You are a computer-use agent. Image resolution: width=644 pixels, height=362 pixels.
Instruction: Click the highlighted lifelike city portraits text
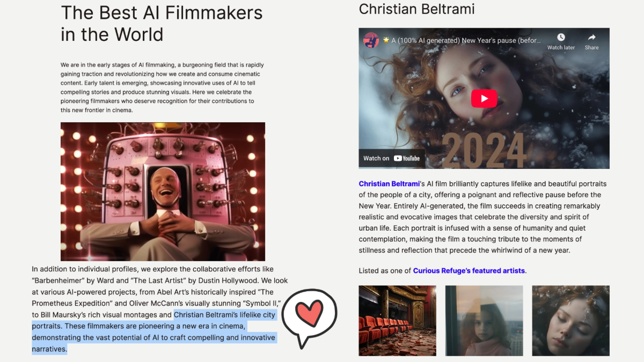coord(154,332)
